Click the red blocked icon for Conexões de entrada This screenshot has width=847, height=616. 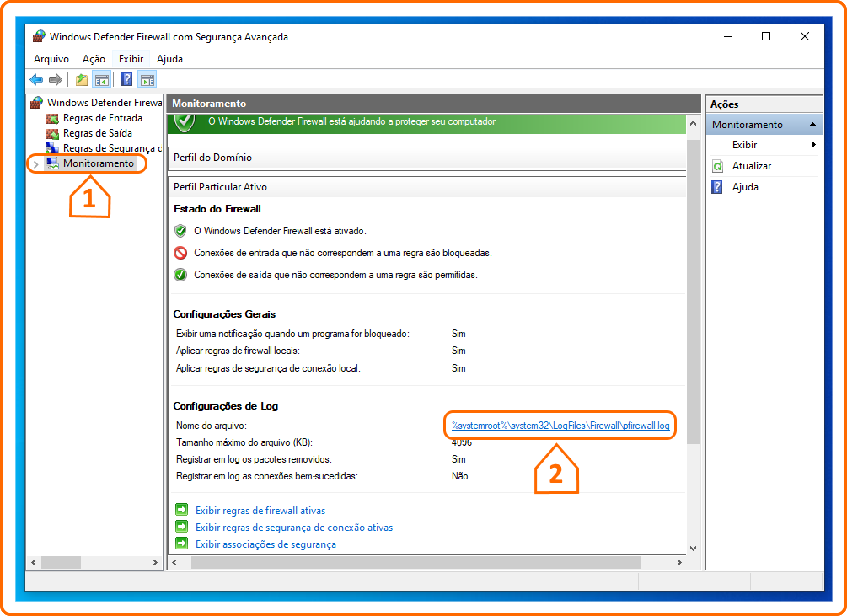(180, 253)
